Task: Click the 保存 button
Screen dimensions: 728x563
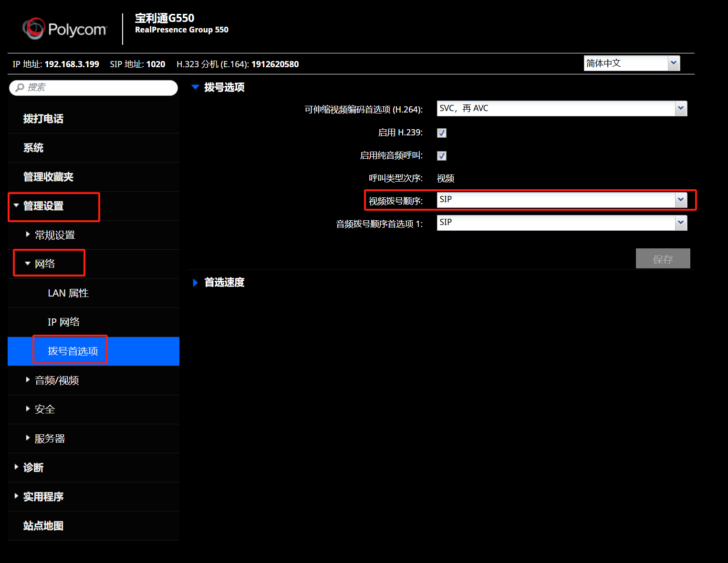Action: pyautogui.click(x=663, y=259)
